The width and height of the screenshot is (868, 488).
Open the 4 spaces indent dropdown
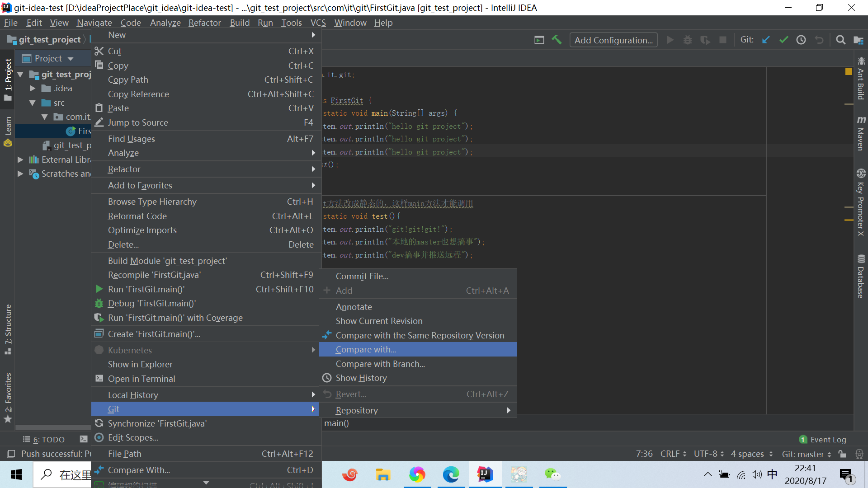point(752,454)
